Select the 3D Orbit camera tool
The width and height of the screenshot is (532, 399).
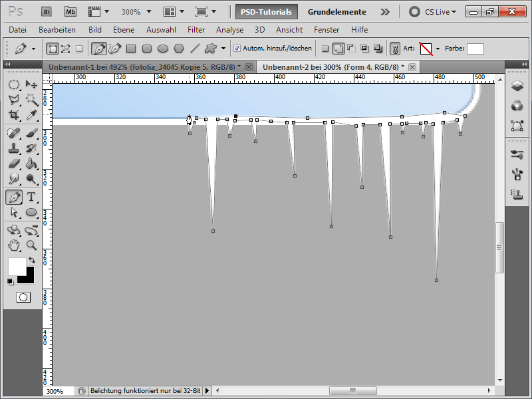coord(31,230)
